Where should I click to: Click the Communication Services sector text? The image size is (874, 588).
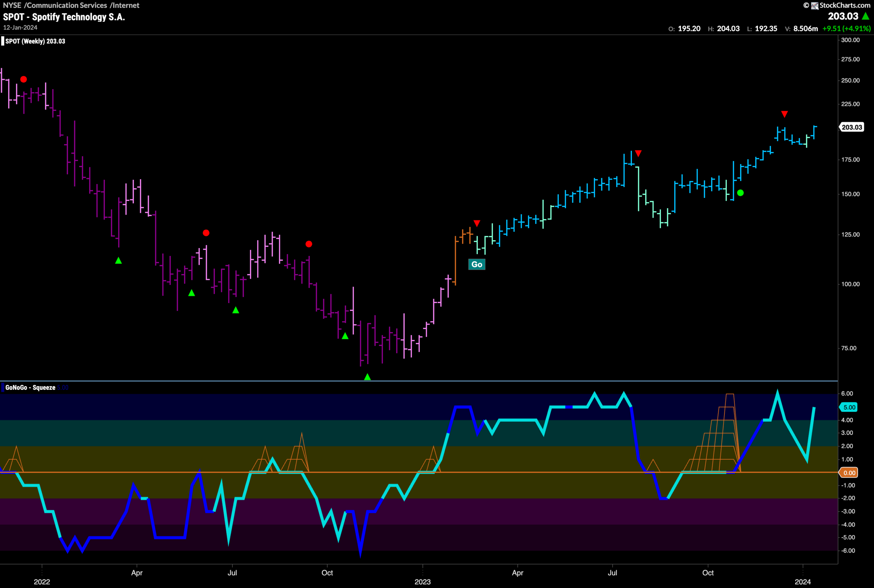(67, 5)
